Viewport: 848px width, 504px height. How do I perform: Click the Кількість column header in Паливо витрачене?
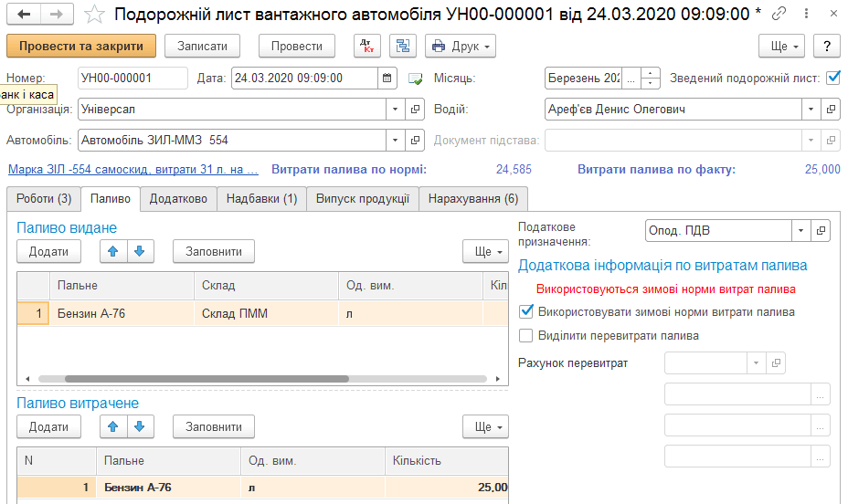click(x=447, y=461)
